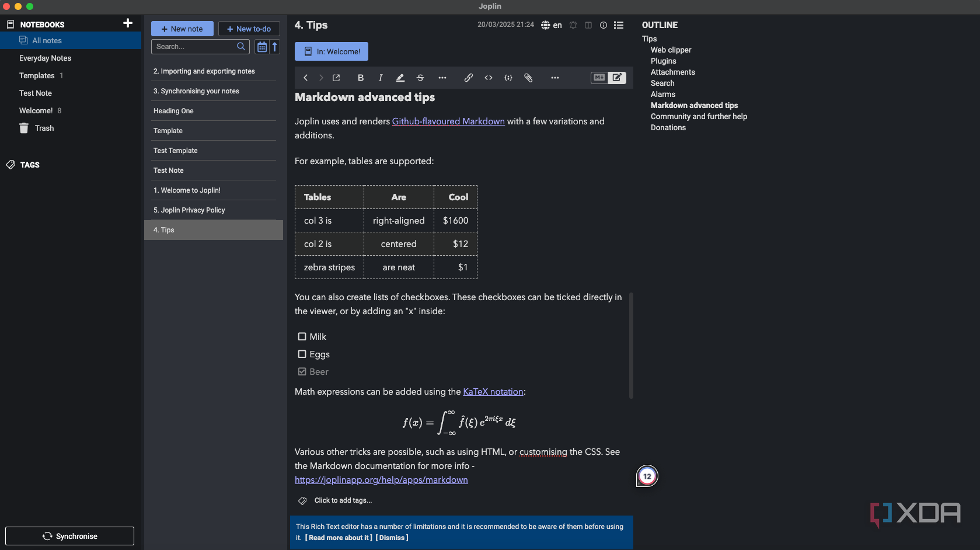Click the Synchronise button

click(69, 536)
